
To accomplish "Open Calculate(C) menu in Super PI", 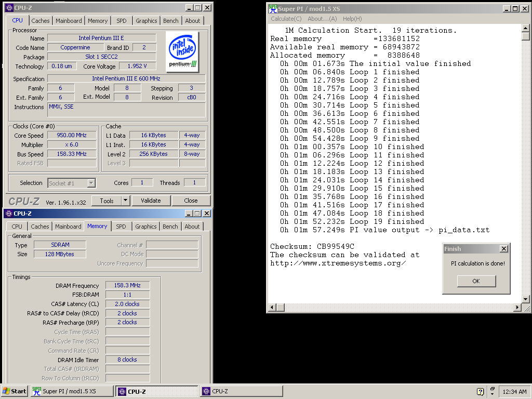I will click(x=286, y=19).
